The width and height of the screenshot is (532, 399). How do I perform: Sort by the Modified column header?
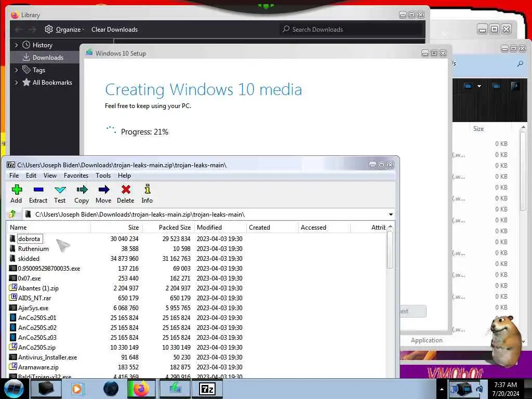220,228
